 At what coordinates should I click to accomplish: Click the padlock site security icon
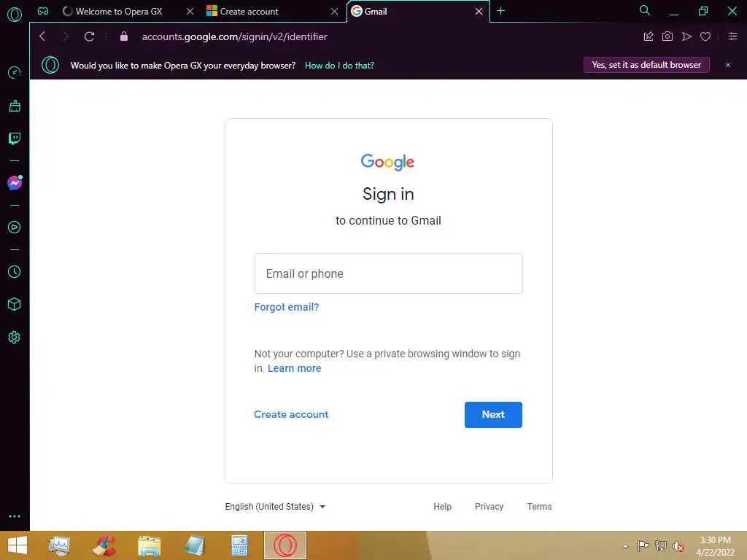(x=124, y=36)
